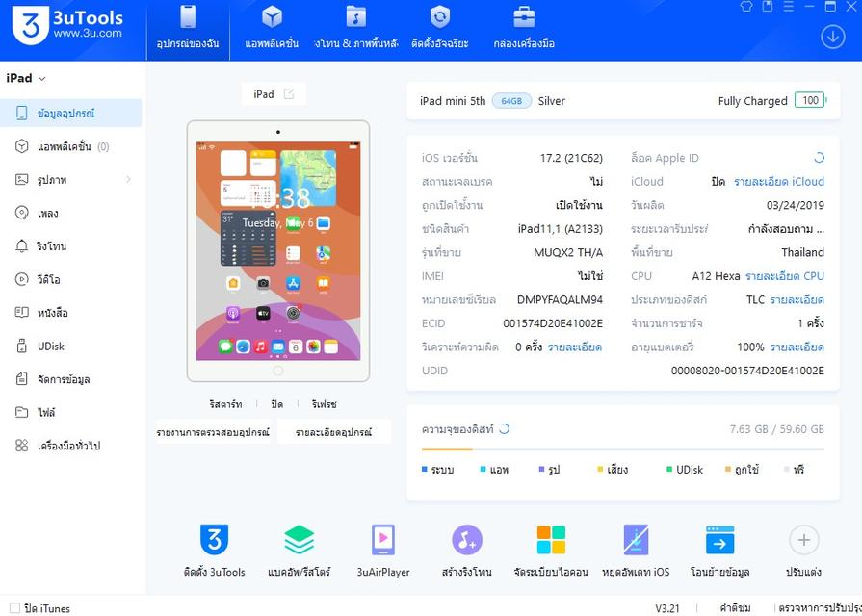Screen dimensions: 862x616
Task: Click the ECID value 001574D20E41002E
Action: click(x=553, y=323)
